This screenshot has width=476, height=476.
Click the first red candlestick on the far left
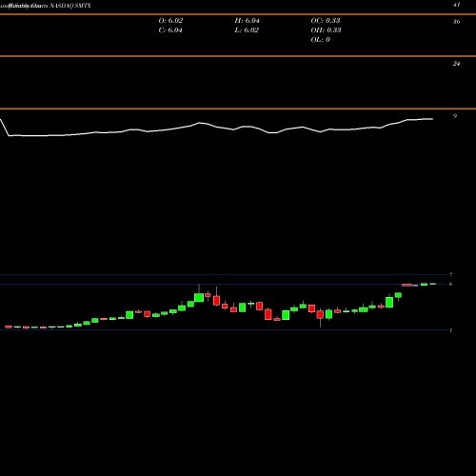click(9, 327)
